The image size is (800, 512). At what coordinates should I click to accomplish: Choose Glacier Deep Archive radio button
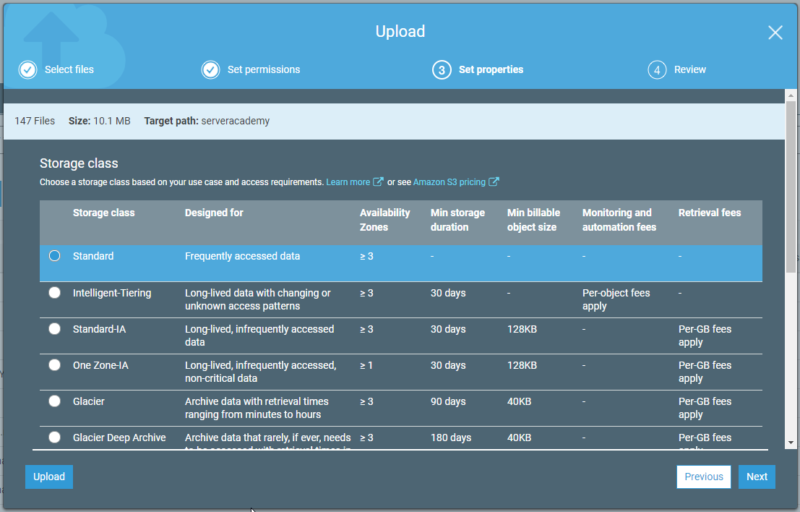[55, 438]
